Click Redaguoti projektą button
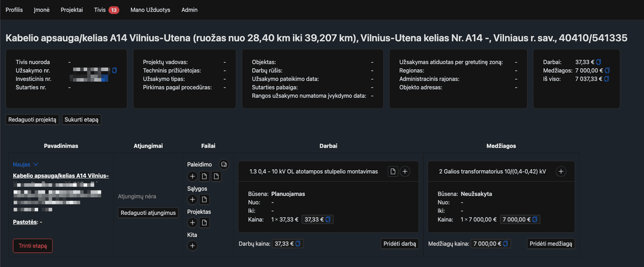The height and width of the screenshot is (267, 644). 32,119
